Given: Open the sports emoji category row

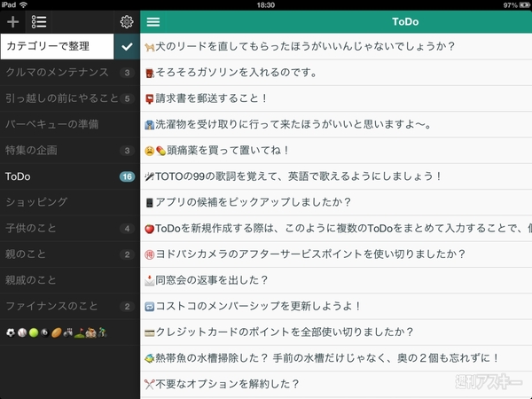Looking at the screenshot, I should (x=70, y=332).
